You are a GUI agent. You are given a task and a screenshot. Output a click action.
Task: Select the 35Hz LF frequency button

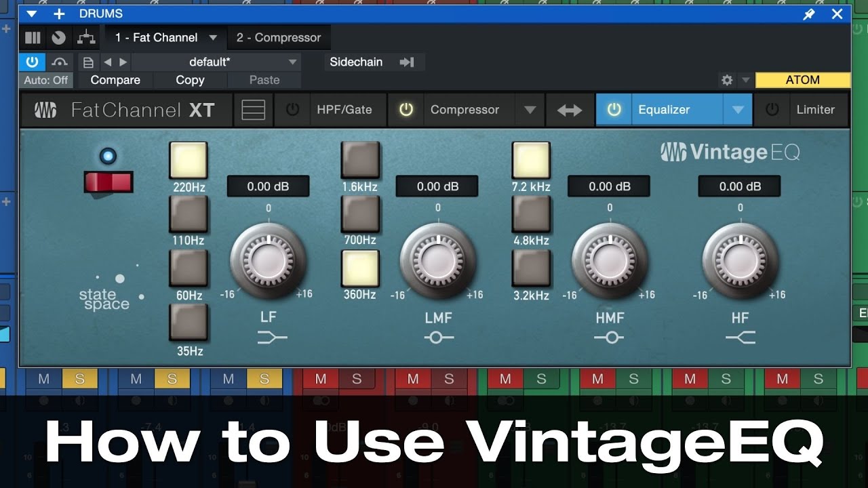point(188,322)
